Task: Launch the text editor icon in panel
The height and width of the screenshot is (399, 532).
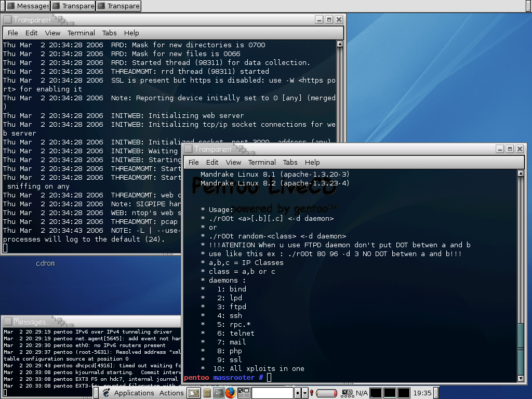Action: [194, 393]
